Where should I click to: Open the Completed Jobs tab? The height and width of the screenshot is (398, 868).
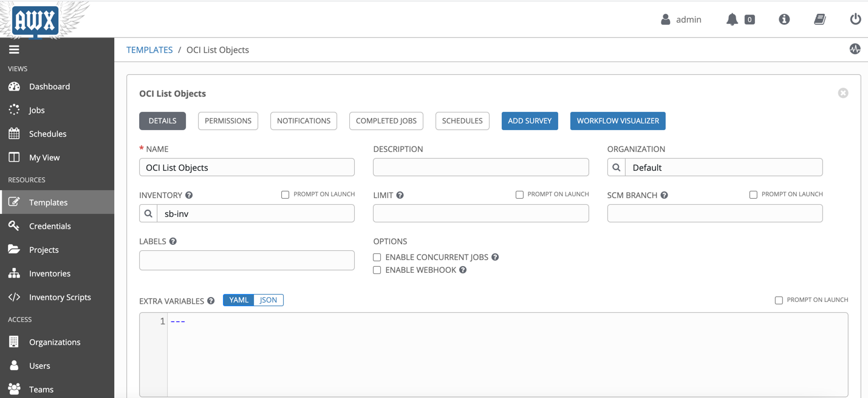386,121
